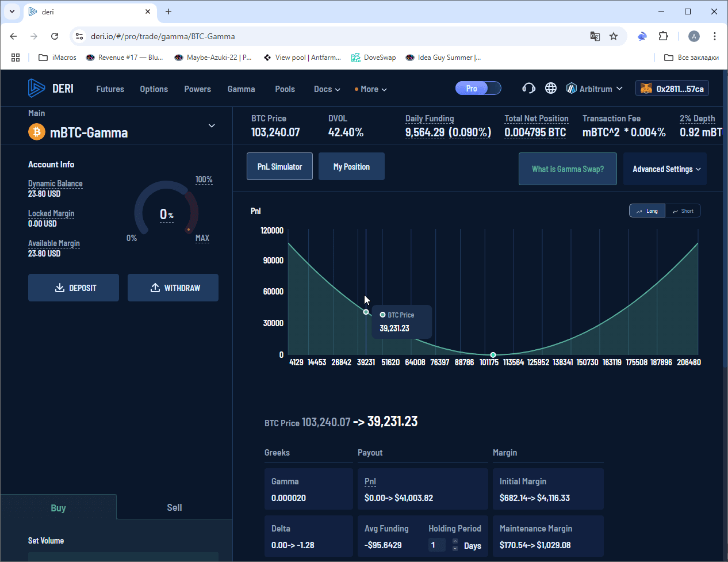
Task: Click the Locked Margin label
Action: click(x=51, y=213)
